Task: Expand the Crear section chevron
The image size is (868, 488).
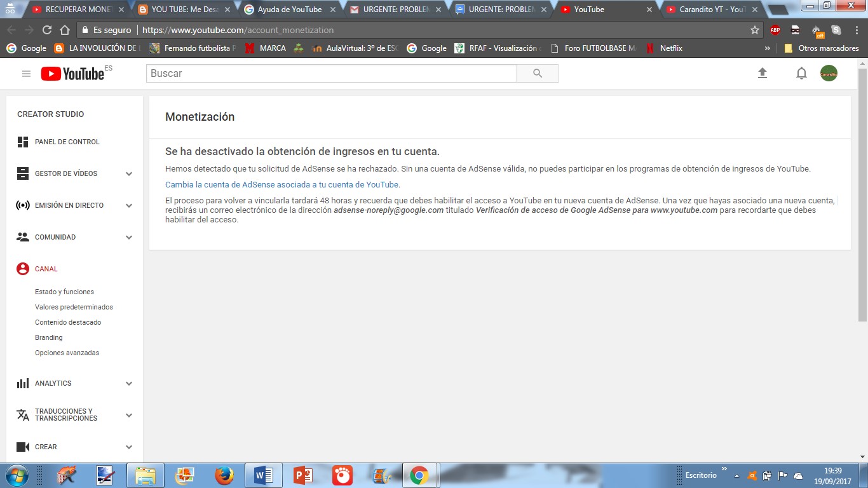Action: click(129, 447)
